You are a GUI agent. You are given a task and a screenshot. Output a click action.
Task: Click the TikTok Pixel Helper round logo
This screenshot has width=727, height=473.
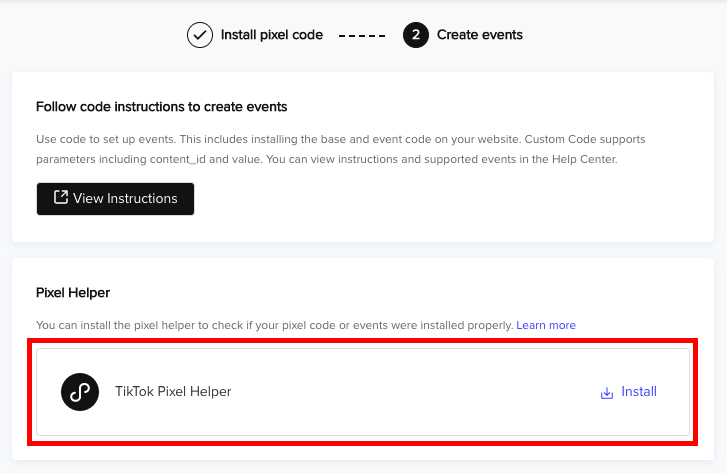pos(80,392)
